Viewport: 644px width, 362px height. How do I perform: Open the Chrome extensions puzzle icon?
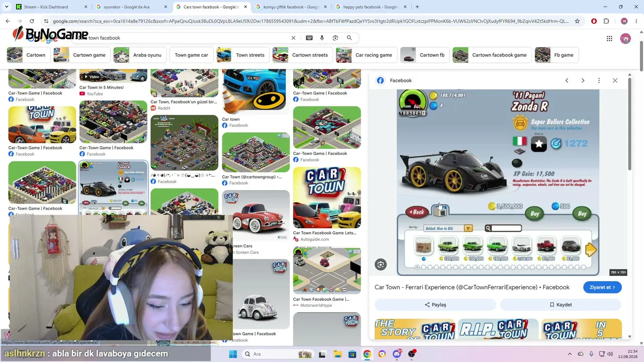pos(606,21)
